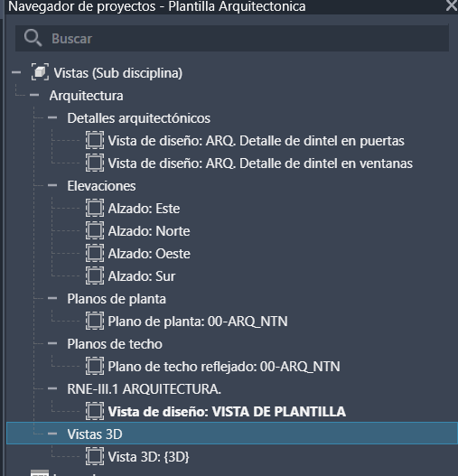
Task: Click view icon beside VISTA DE PLANTILLA
Action: pos(95,411)
